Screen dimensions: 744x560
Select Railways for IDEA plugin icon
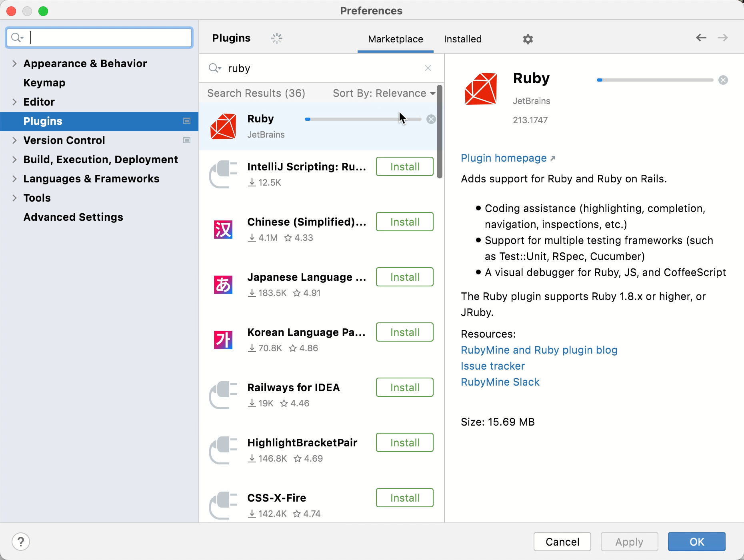point(223,395)
